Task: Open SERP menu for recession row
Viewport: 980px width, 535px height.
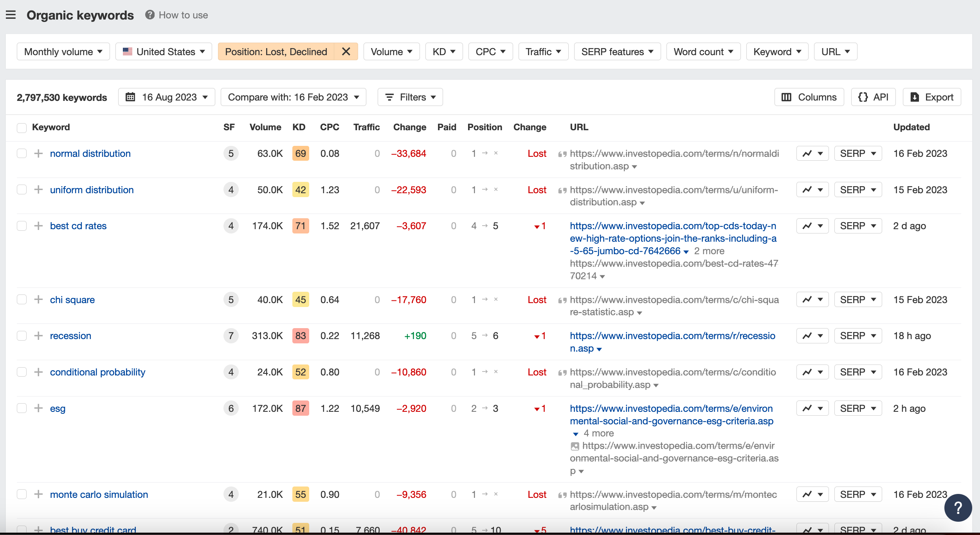Action: 858,336
